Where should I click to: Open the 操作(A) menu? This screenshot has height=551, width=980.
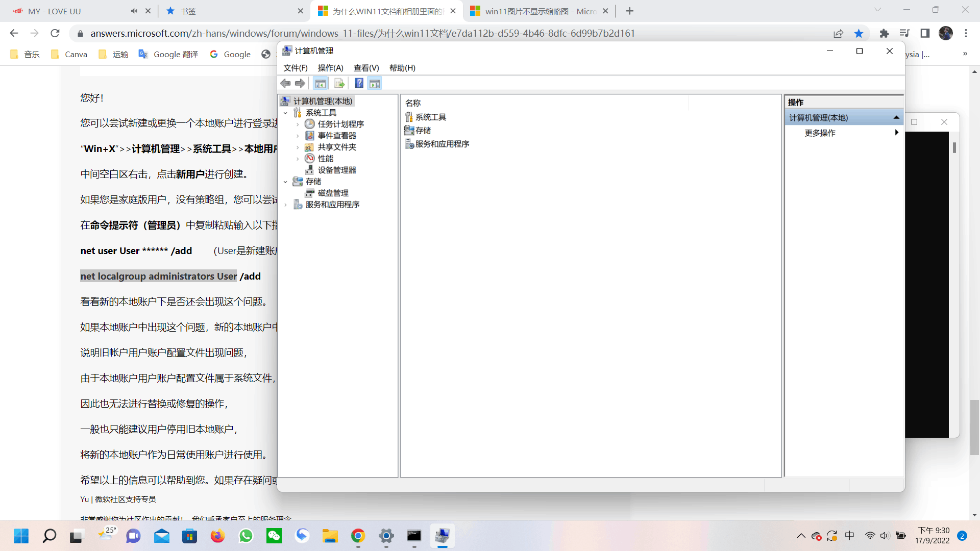[x=330, y=68]
